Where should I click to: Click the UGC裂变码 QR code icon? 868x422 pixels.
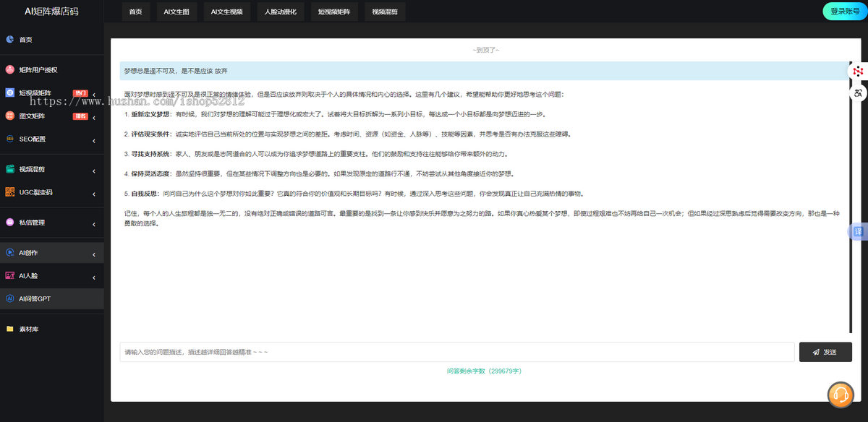(10, 192)
